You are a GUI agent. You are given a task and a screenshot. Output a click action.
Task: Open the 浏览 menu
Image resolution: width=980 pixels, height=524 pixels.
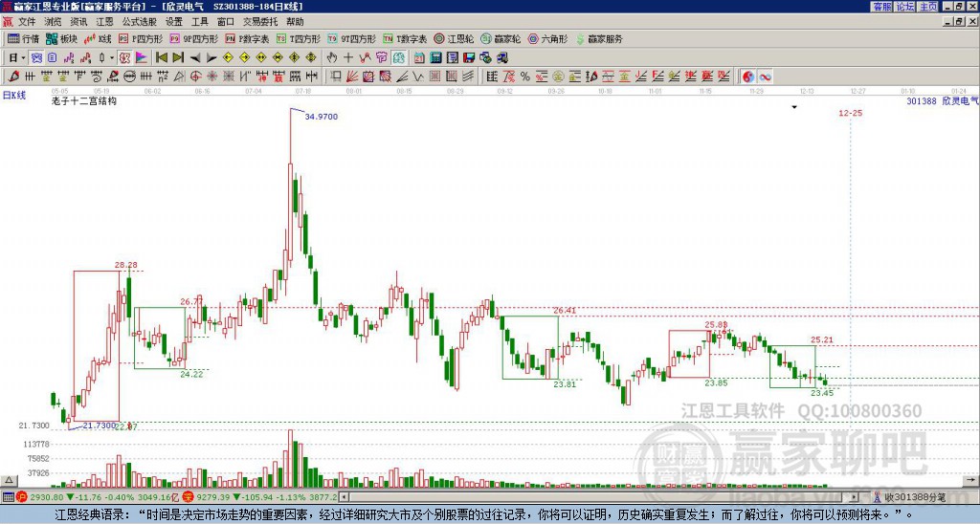point(53,22)
